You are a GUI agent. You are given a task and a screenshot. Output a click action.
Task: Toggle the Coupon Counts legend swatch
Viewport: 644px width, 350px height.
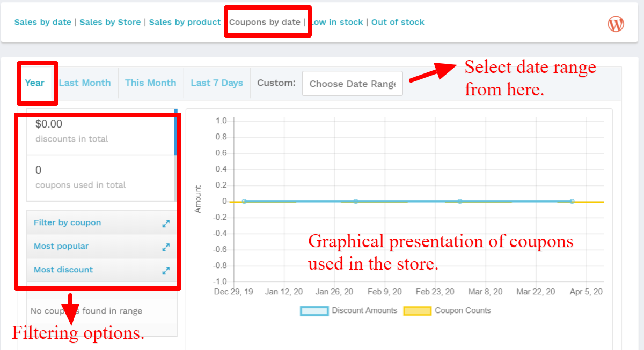tap(417, 311)
